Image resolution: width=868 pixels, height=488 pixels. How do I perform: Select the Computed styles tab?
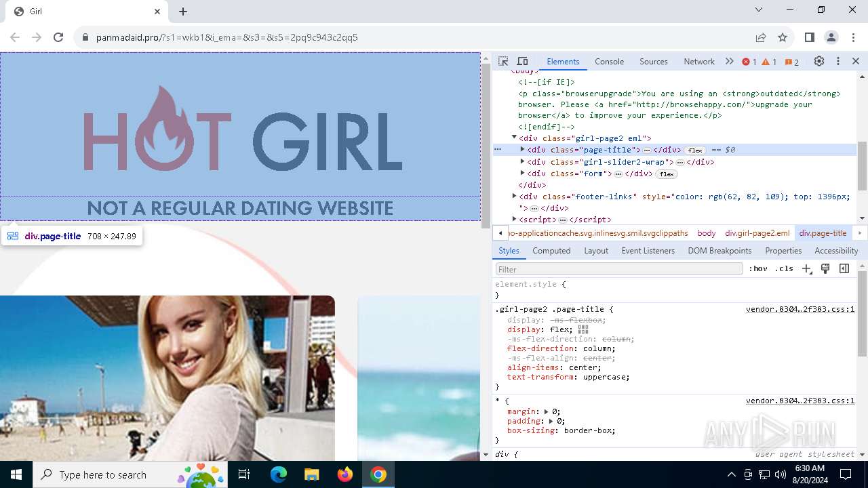tap(551, 251)
